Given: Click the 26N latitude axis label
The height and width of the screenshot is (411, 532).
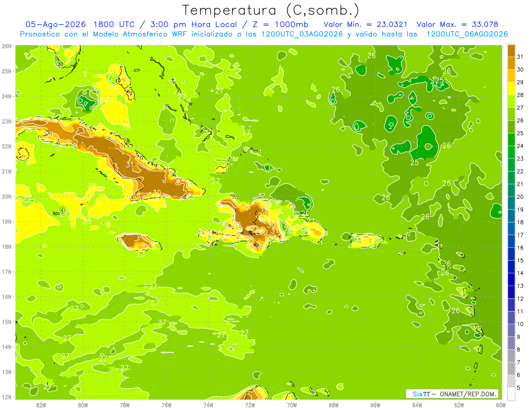Looking at the screenshot, I should pos(7,46).
